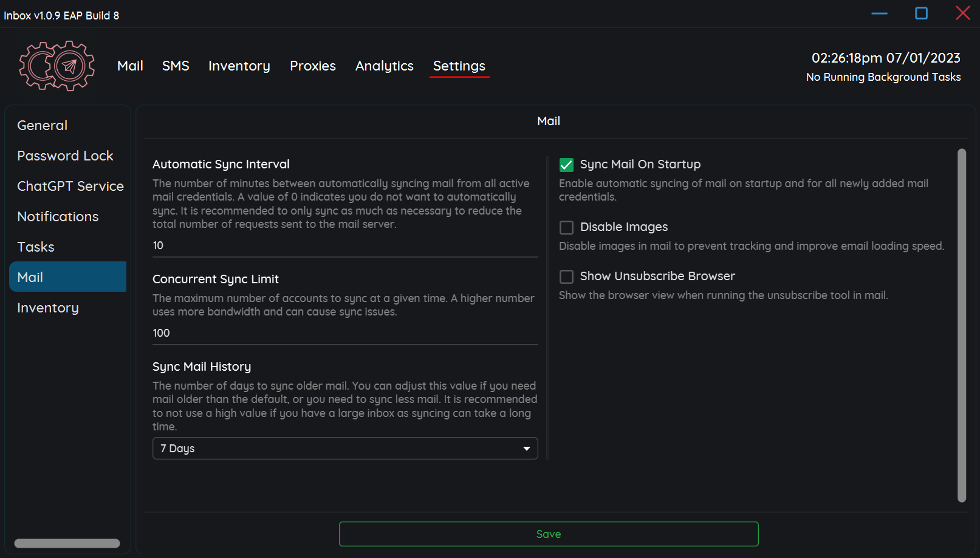
Task: Click the Inbox gear logo icon
Action: [x=57, y=66]
